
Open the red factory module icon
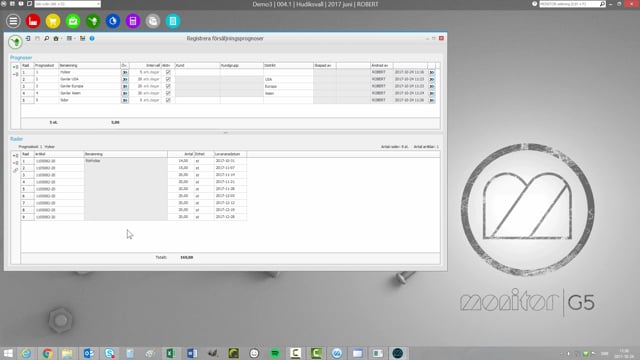(x=33, y=21)
